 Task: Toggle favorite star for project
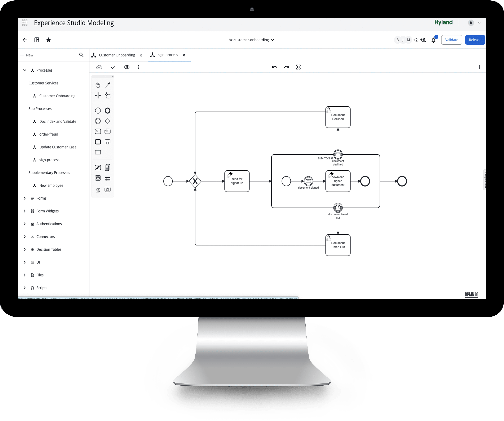48,40
